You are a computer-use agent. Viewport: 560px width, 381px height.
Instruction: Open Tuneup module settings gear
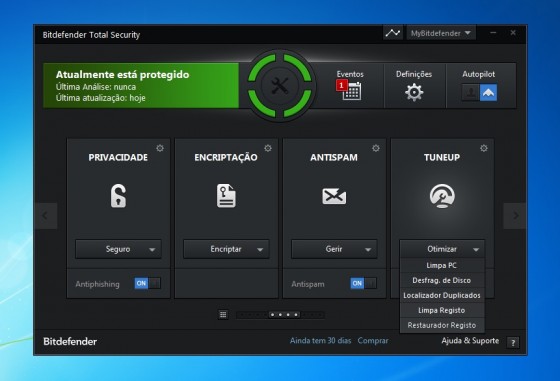484,148
